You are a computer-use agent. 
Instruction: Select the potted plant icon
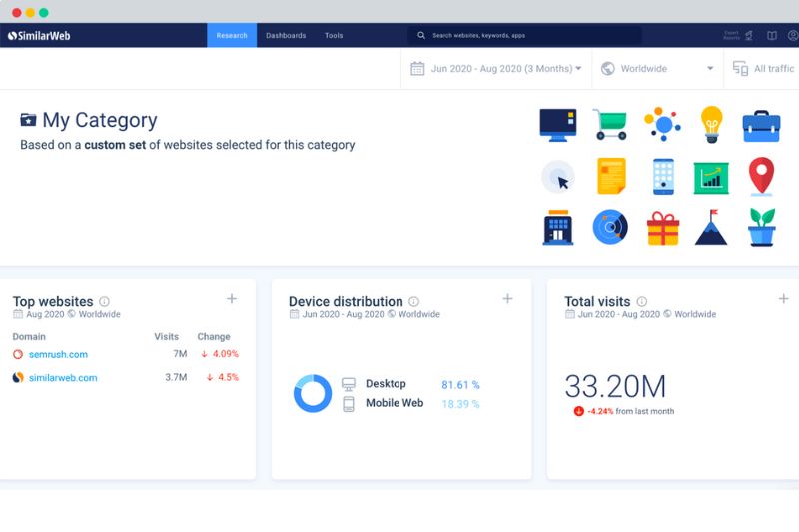(762, 227)
